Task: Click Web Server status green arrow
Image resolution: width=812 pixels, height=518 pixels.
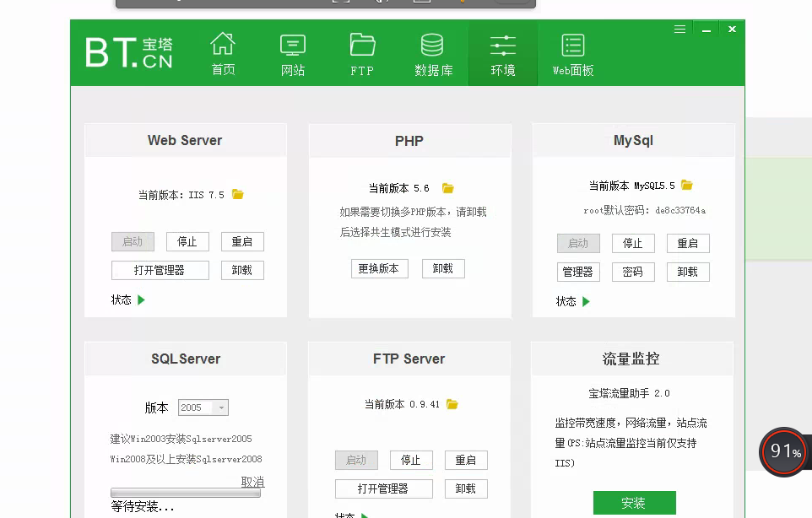Action: pos(141,299)
